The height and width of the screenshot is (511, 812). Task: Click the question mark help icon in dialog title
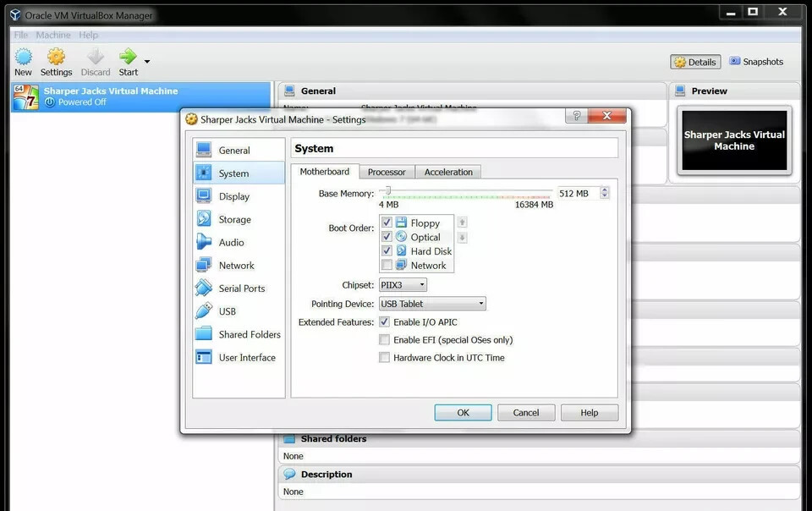pyautogui.click(x=576, y=115)
